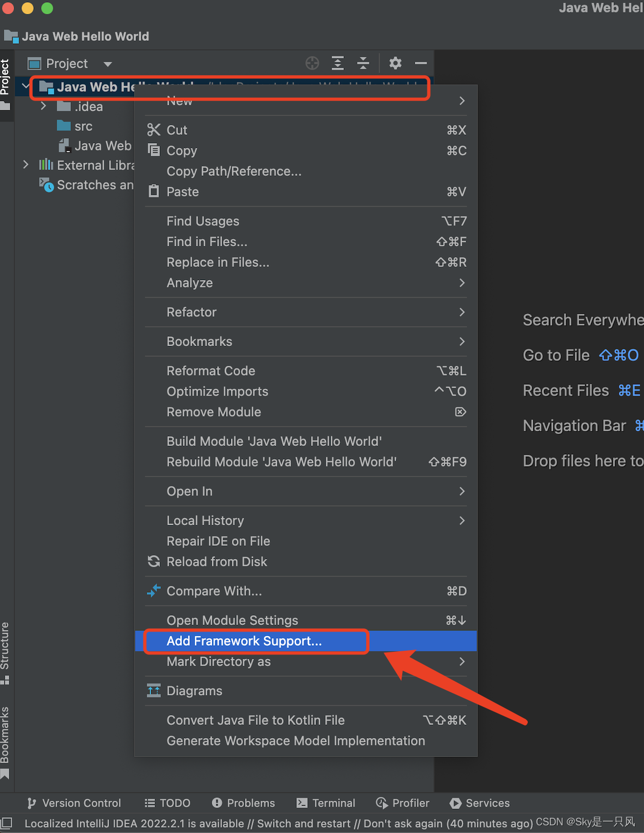This screenshot has height=833, width=644.
Task: Open the Analyze submenu
Action: (306, 283)
